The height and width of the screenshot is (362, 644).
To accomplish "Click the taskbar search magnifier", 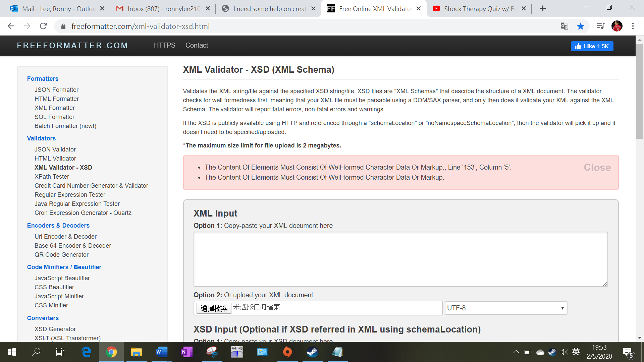I will coord(36,352).
